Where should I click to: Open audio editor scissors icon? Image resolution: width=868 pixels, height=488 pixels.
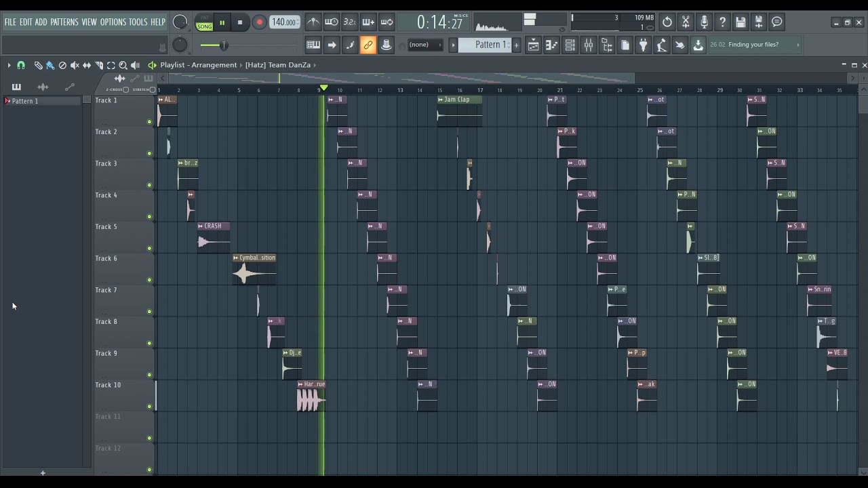click(686, 22)
